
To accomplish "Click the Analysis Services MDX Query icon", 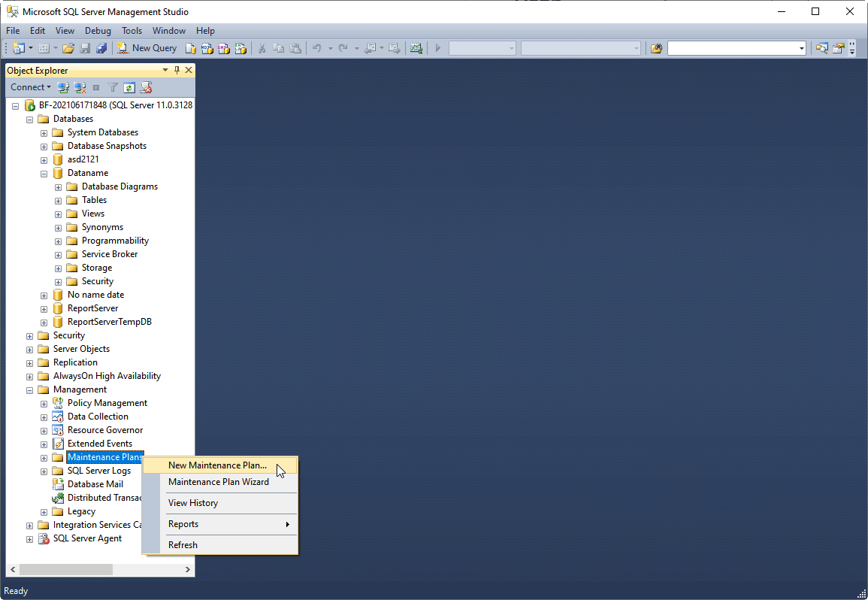I will pos(207,48).
